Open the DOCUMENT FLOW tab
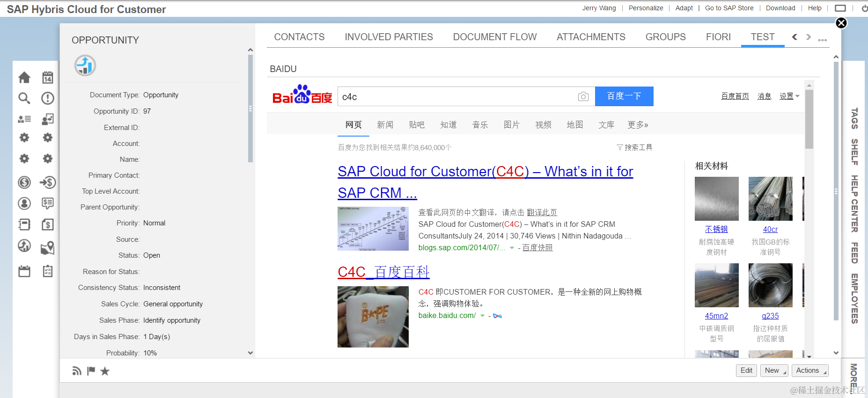 pyautogui.click(x=494, y=37)
